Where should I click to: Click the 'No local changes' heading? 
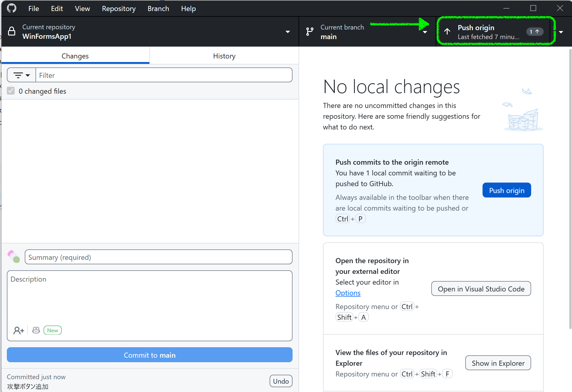[x=391, y=87]
